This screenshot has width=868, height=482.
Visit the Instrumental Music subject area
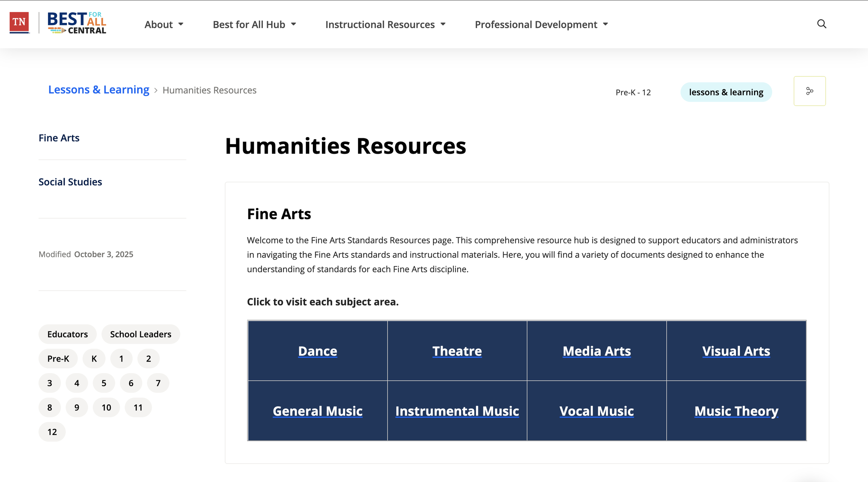pyautogui.click(x=457, y=411)
